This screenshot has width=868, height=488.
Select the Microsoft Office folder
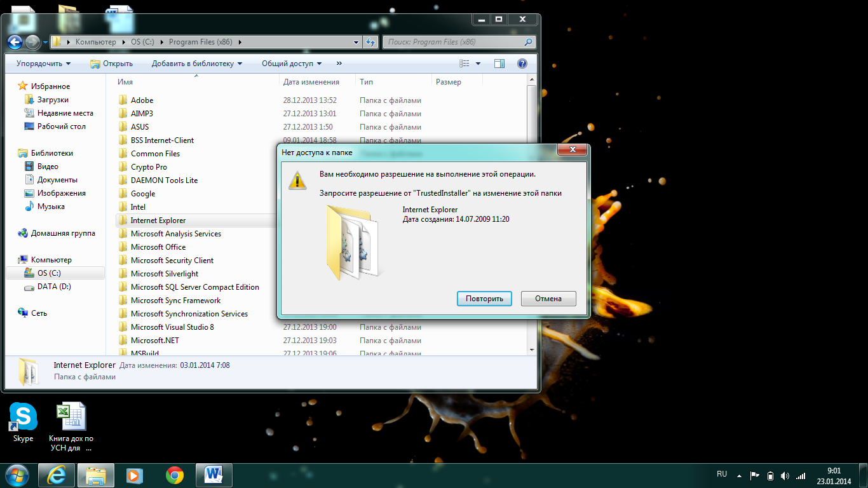pyautogui.click(x=158, y=247)
